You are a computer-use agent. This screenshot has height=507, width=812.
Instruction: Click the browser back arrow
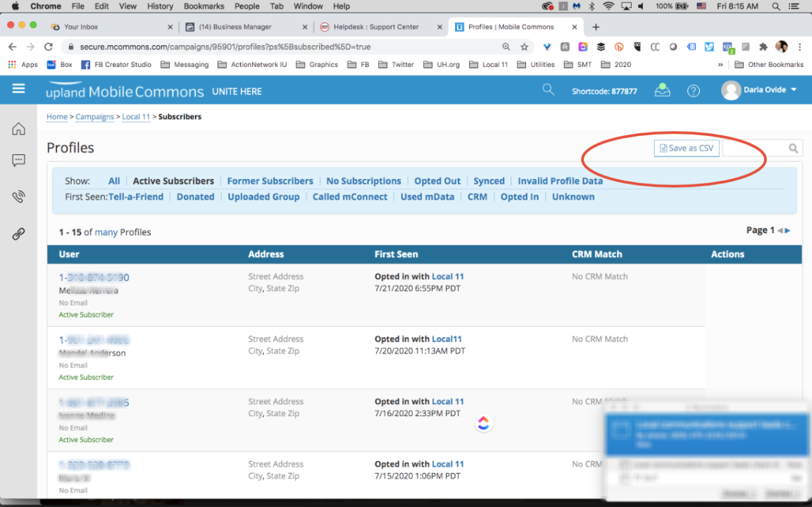[13, 46]
